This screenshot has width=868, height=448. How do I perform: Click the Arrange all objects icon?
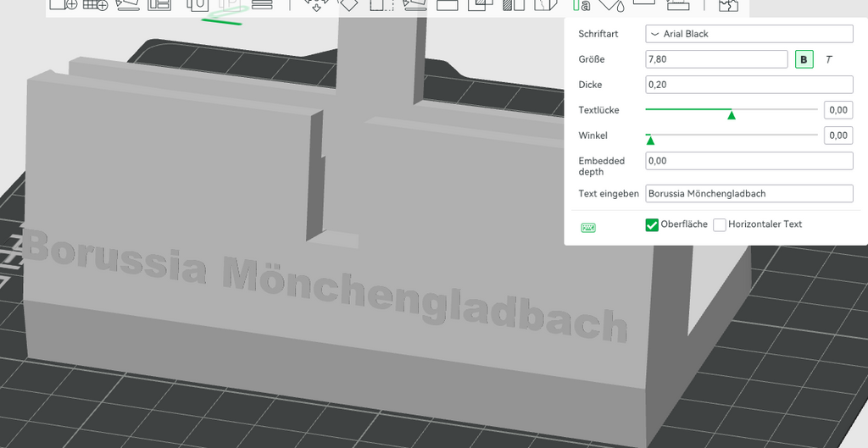coord(159,4)
